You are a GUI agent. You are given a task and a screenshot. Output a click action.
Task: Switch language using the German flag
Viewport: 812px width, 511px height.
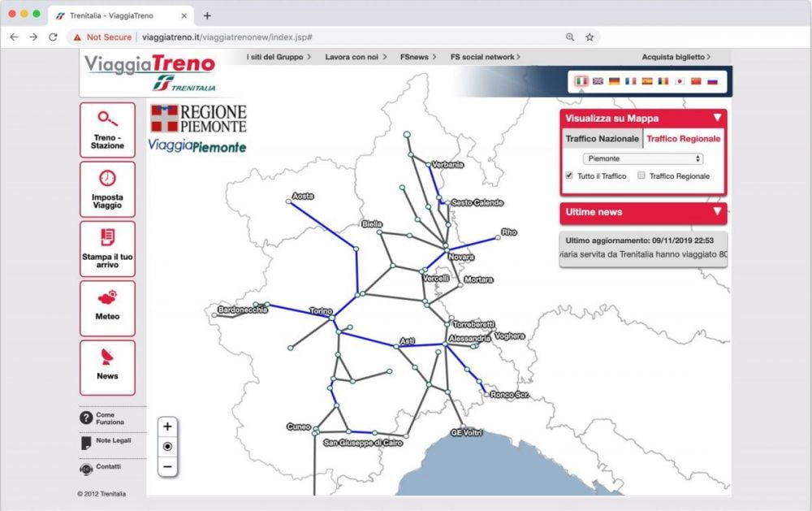pyautogui.click(x=613, y=81)
